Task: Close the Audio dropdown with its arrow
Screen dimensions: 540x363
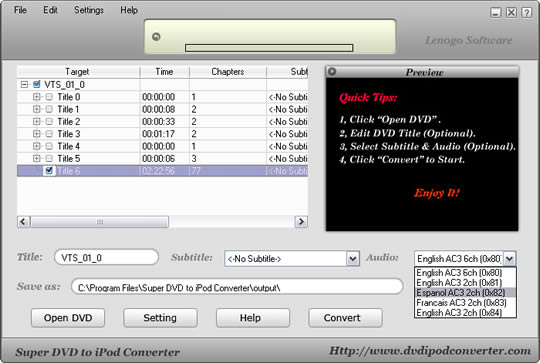Action: tap(509, 258)
